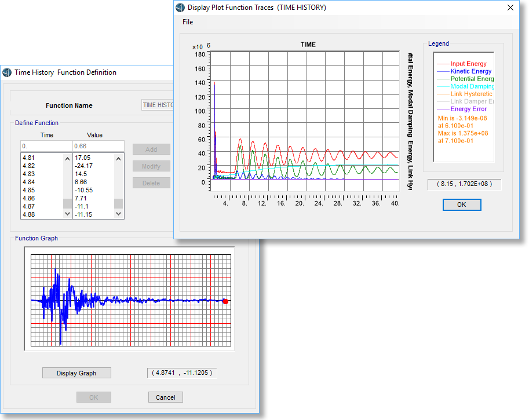Click the SAP2000 icon in Display Plot title bar
Image resolution: width=529 pixels, height=420 pixels.
click(180, 8)
